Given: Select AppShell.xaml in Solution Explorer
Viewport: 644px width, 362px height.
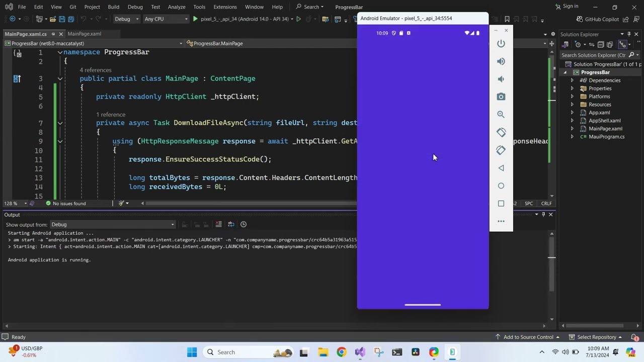Looking at the screenshot, I should click(604, 121).
